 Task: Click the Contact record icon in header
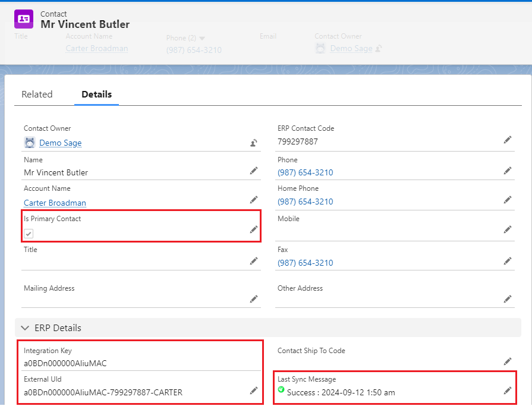coord(24,19)
